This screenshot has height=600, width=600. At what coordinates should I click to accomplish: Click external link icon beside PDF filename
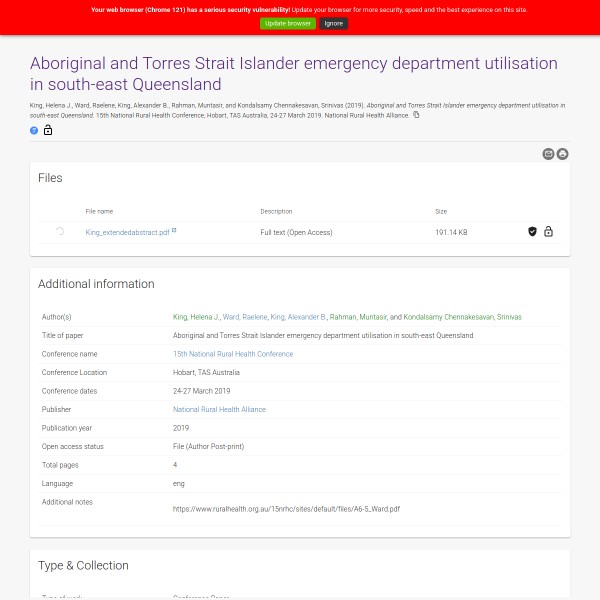174,231
